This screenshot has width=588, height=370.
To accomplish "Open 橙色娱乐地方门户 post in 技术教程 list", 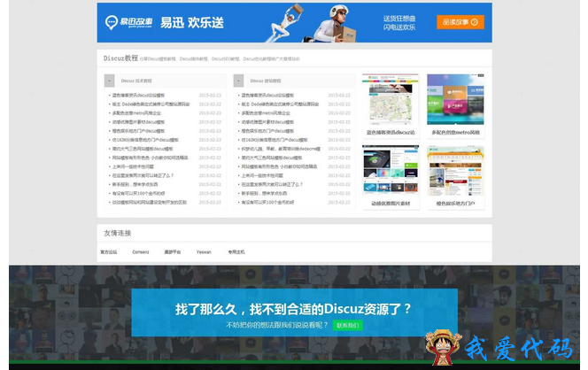I will click(x=138, y=131).
